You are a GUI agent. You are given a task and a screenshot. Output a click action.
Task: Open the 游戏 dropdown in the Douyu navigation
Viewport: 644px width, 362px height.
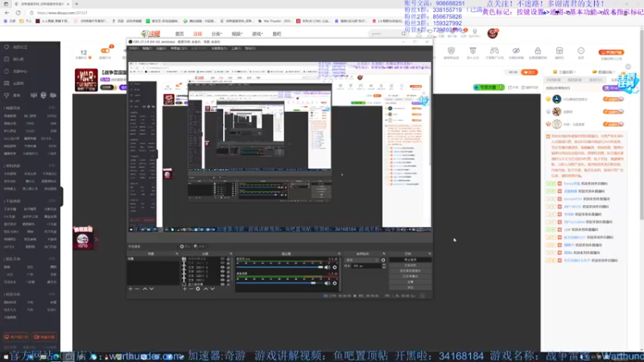click(257, 34)
